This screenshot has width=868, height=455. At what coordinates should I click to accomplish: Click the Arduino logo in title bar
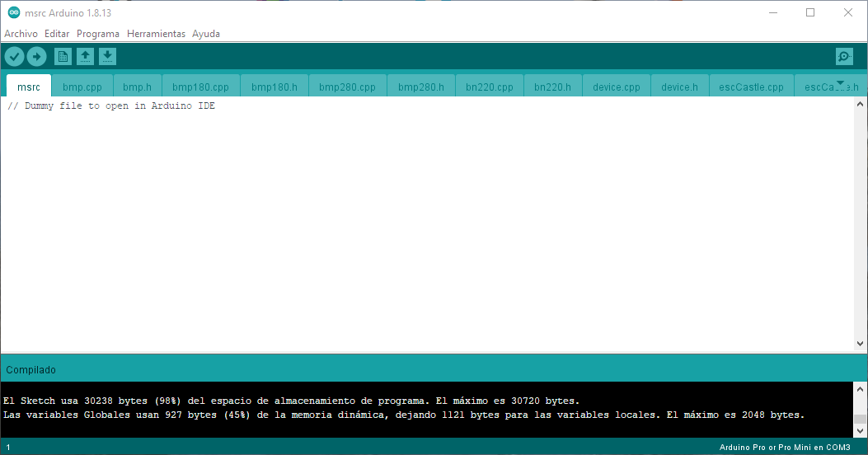point(14,12)
